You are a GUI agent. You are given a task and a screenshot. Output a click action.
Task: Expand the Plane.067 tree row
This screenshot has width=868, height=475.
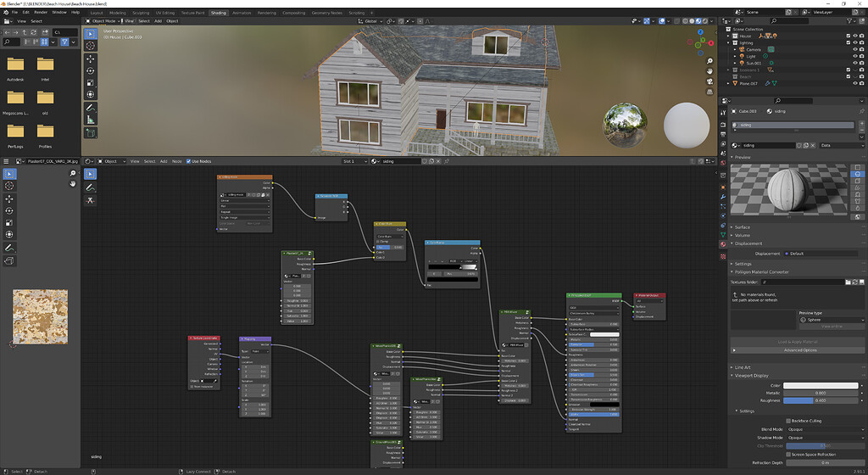coord(728,84)
